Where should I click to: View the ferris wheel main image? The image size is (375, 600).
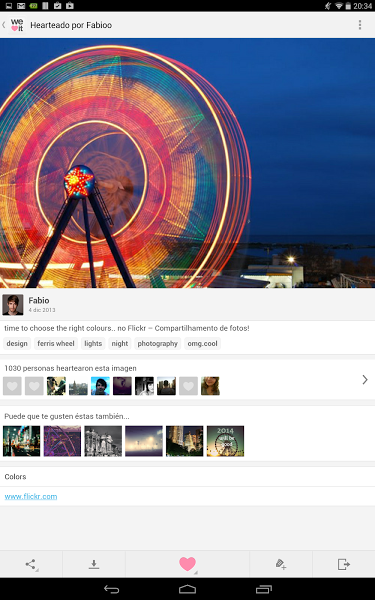pyautogui.click(x=188, y=163)
